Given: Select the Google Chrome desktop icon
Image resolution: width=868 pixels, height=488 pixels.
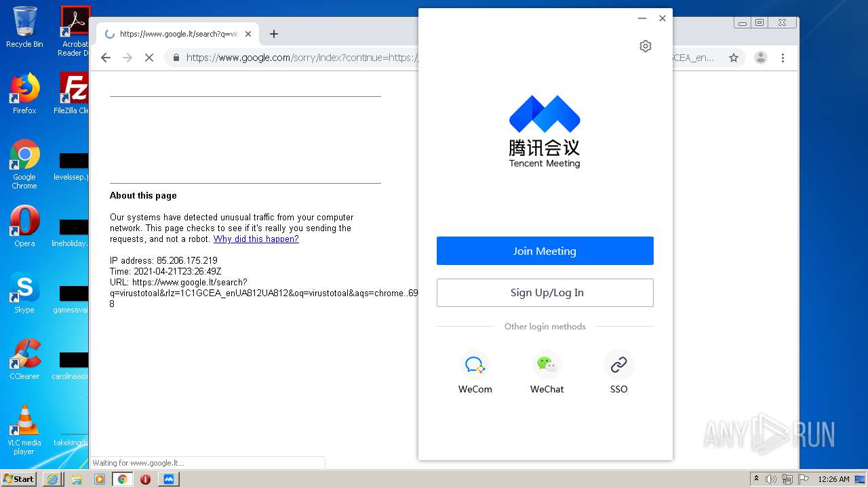Looking at the screenshot, I should point(24,165).
